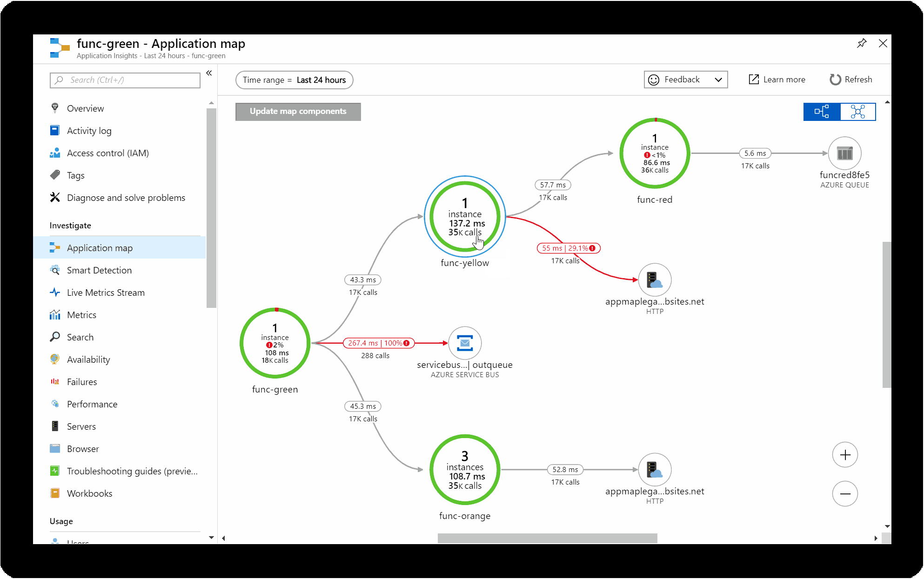Viewport: 924px width, 579px height.
Task: Select the funcred8fe5 Azure Queue node
Action: [x=844, y=153]
